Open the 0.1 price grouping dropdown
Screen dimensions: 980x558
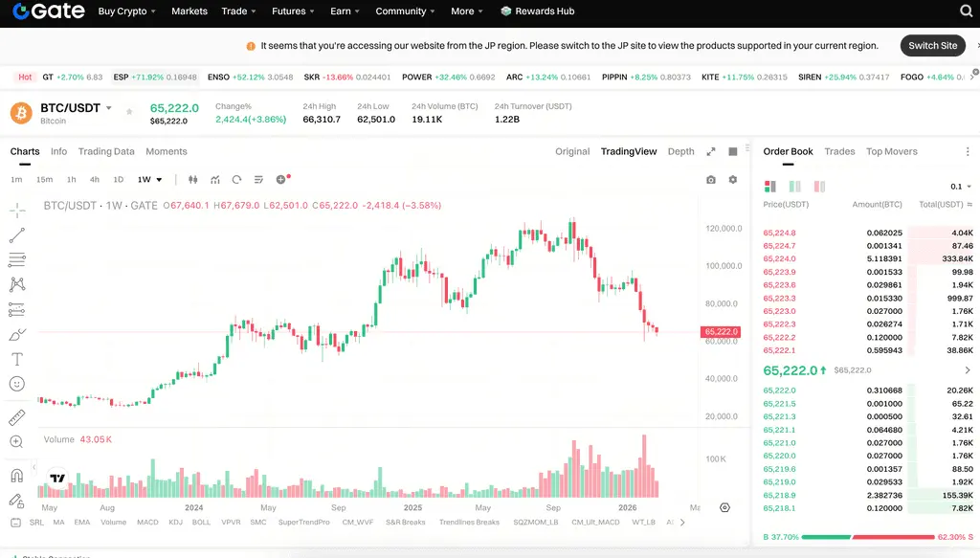[x=961, y=187]
